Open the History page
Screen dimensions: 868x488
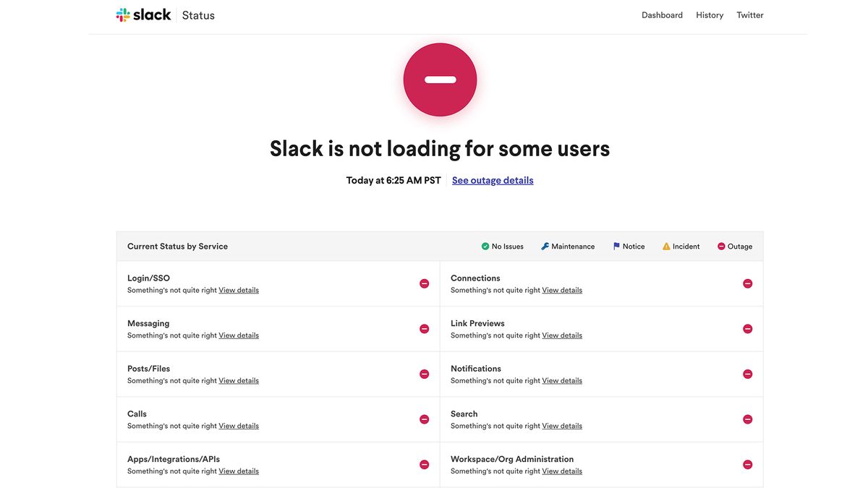710,14
